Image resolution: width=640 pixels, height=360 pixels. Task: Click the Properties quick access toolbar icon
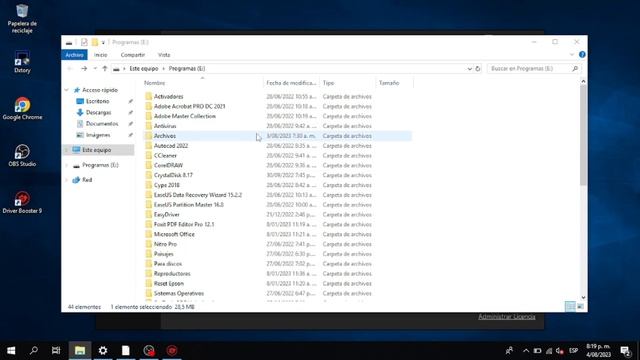(x=84, y=42)
